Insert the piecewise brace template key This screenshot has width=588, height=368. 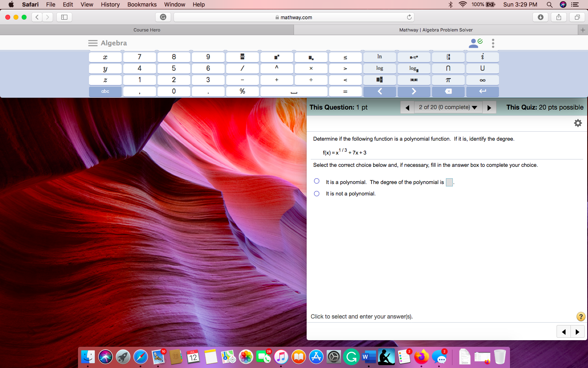448,57
